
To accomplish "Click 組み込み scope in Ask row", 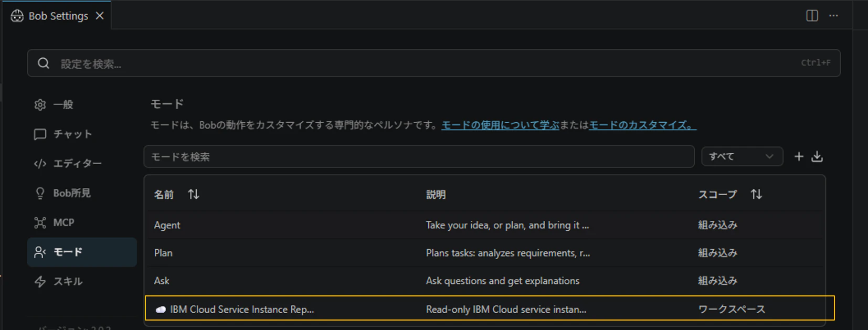I will (717, 281).
